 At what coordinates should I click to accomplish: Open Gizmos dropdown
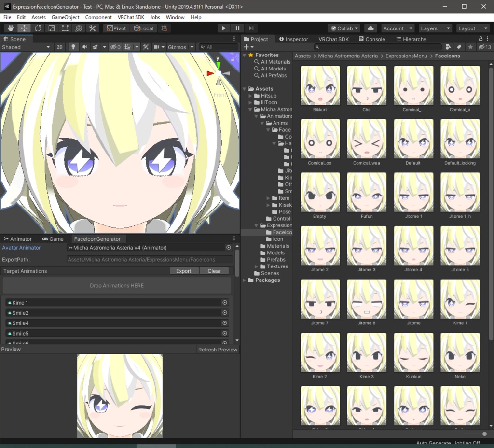[x=180, y=47]
